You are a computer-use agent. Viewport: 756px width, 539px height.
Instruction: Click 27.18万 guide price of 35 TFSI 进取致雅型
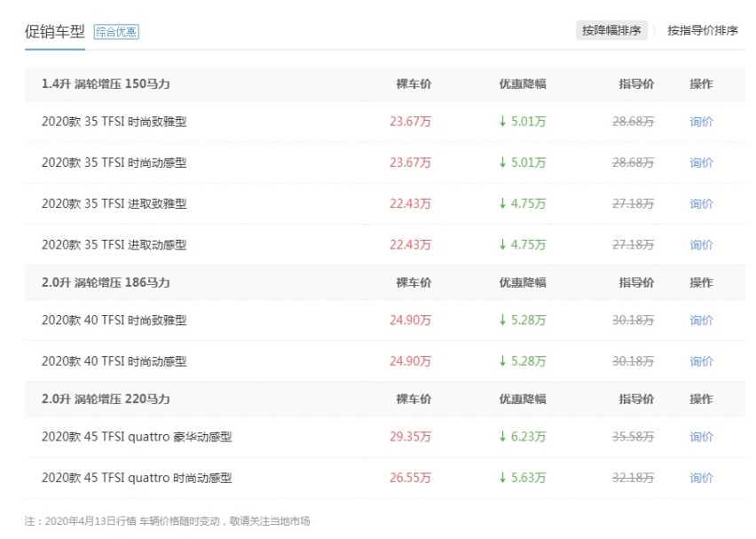(633, 203)
